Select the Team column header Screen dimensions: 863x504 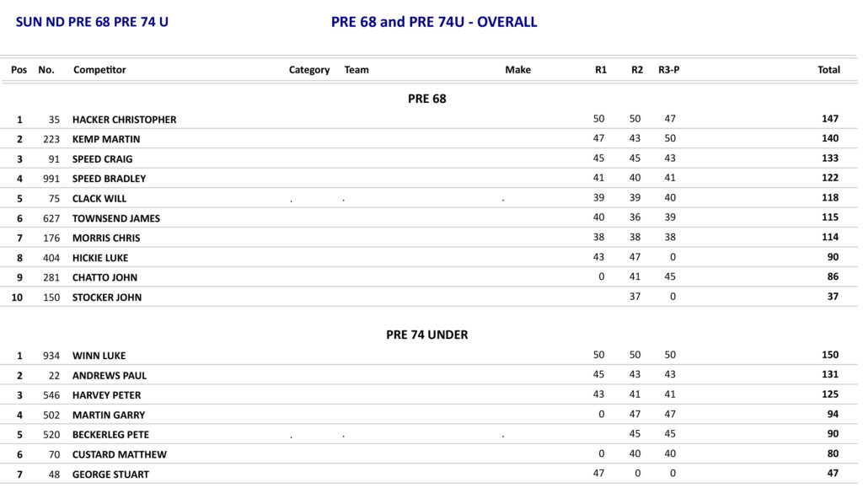tap(356, 70)
